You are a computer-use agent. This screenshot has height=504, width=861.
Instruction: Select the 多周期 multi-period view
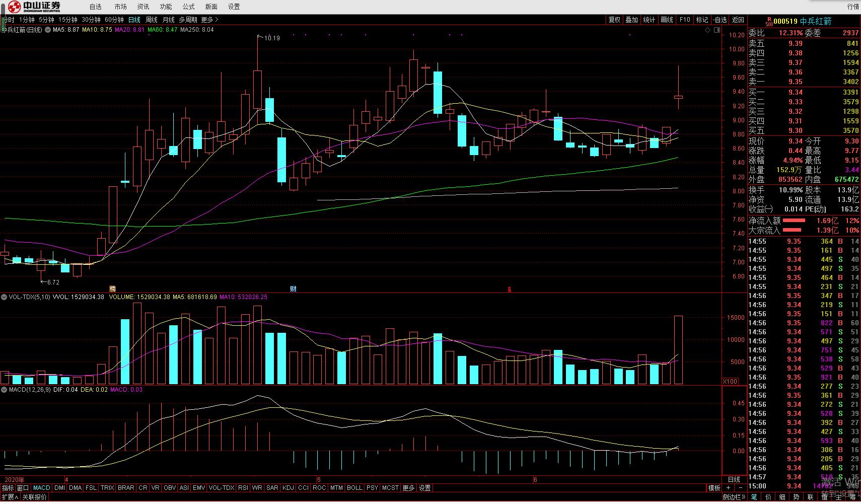click(188, 20)
